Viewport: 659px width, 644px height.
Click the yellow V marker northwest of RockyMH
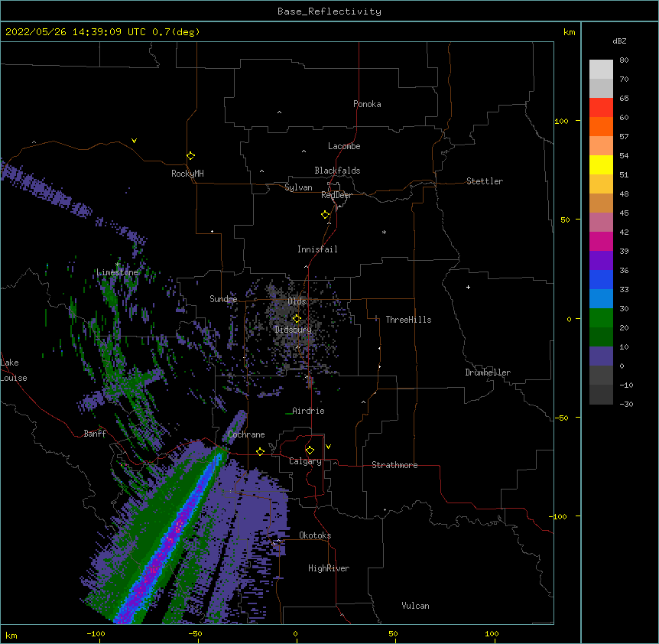[134, 141]
